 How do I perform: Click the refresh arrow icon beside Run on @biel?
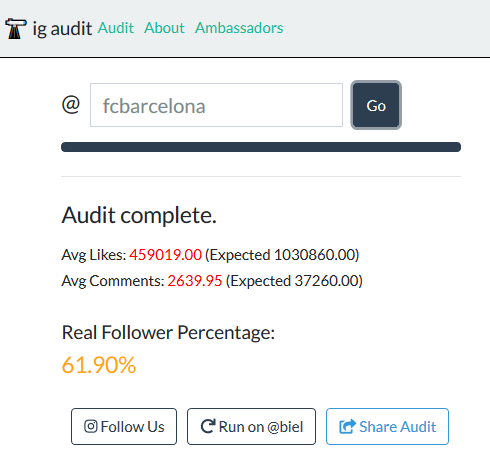tap(208, 426)
